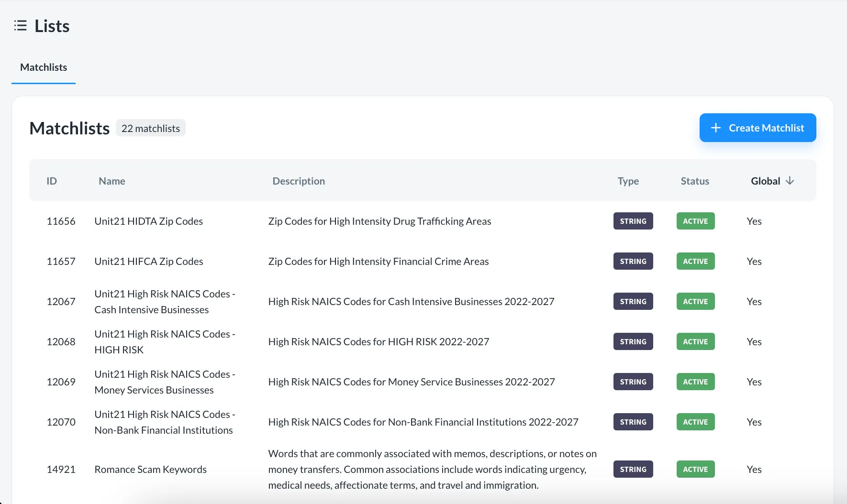Image resolution: width=847 pixels, height=504 pixels.
Task: Click the STRING badge in row 12068
Action: 633,341
